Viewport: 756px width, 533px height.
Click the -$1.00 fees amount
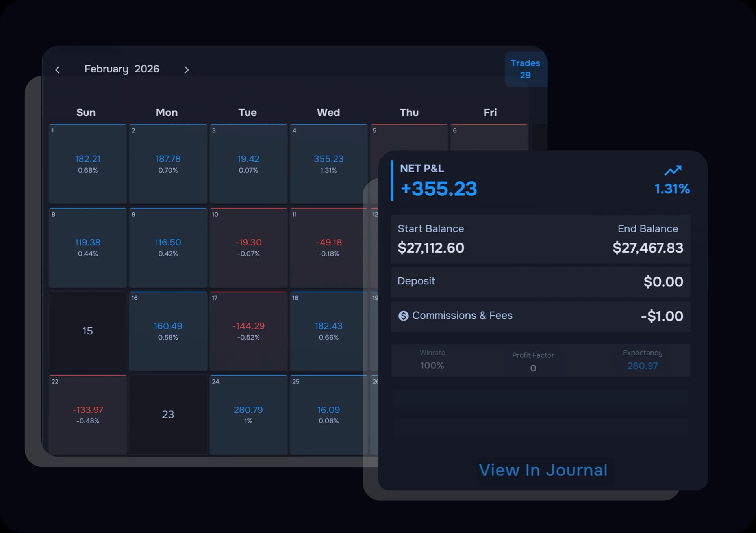coord(662,316)
